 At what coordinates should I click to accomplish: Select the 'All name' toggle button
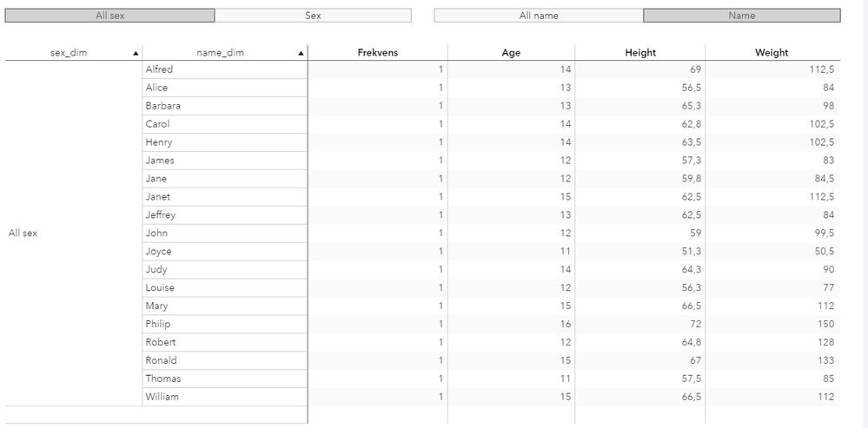tap(539, 16)
